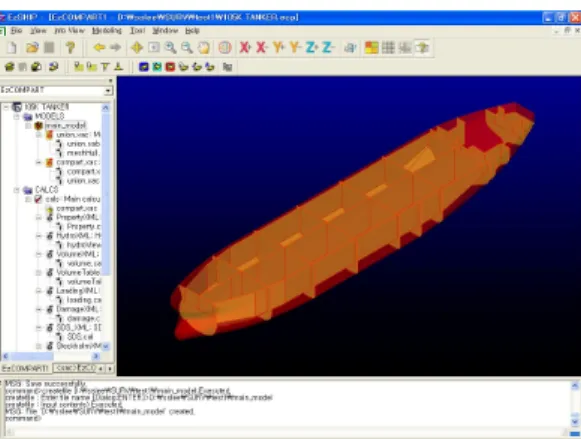Image resolution: width=581 pixels, height=439 pixels.
Task: Click the question mark help icon
Action: tap(70, 47)
